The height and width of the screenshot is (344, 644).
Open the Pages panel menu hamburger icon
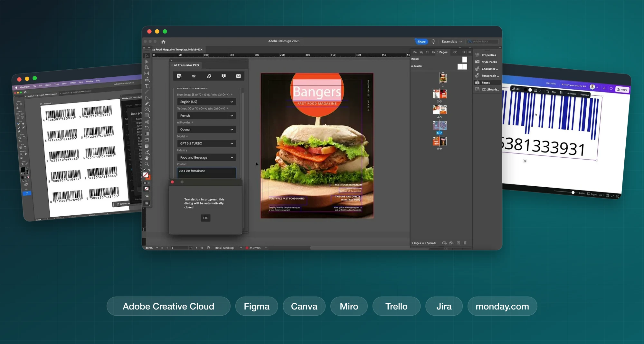point(470,52)
